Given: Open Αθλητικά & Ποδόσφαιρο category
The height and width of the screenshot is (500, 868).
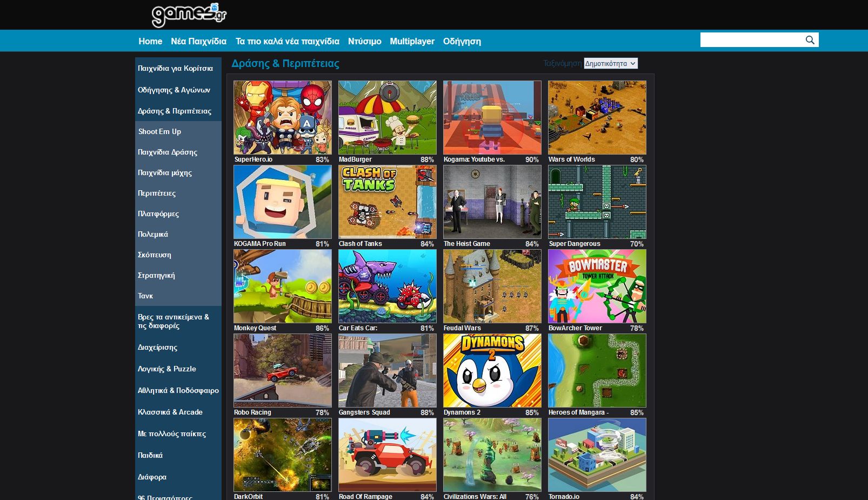Looking at the screenshot, I should pos(178,390).
